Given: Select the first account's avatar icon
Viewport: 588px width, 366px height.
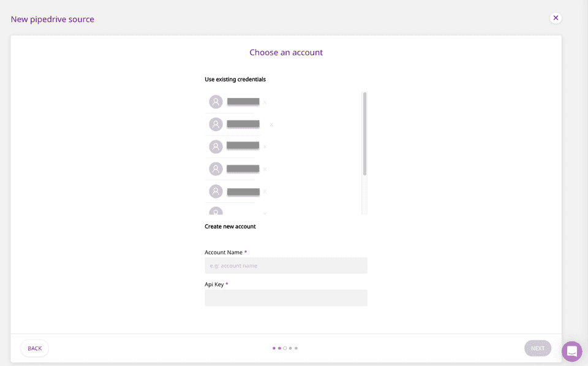Looking at the screenshot, I should pos(216,101).
